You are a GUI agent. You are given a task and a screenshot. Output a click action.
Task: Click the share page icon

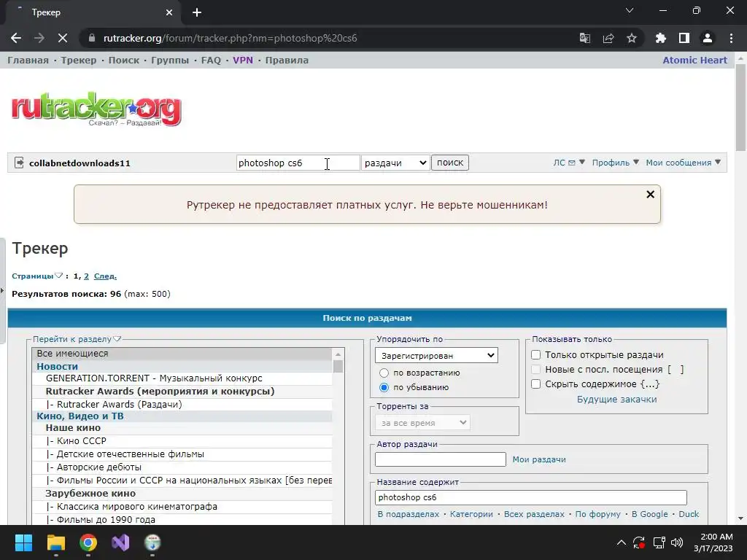click(608, 38)
